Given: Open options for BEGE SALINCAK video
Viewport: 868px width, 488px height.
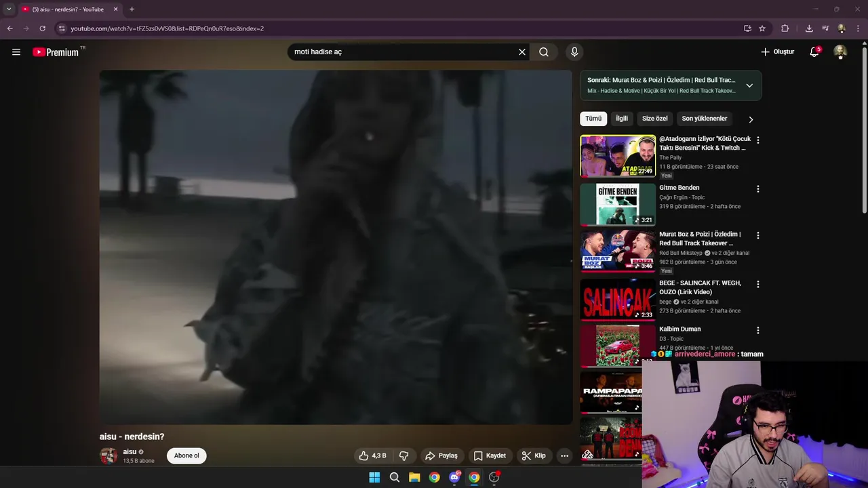Looking at the screenshot, I should click(x=758, y=285).
